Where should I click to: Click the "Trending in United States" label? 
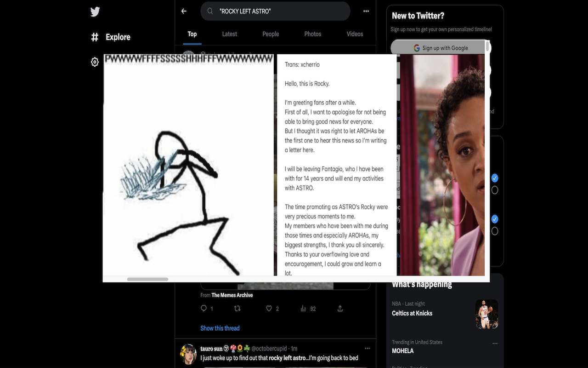pos(417,342)
